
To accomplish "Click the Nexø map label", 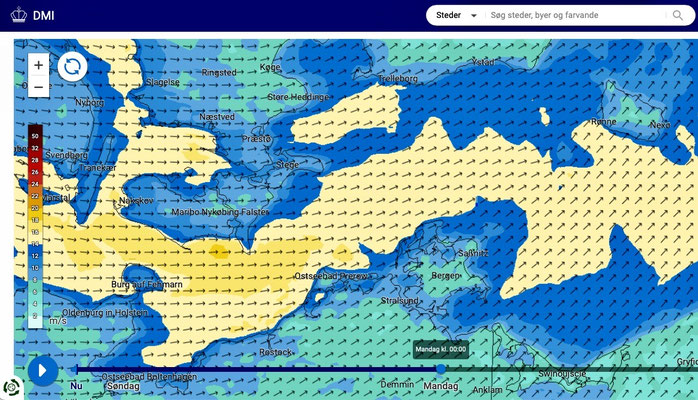I will click(660, 125).
